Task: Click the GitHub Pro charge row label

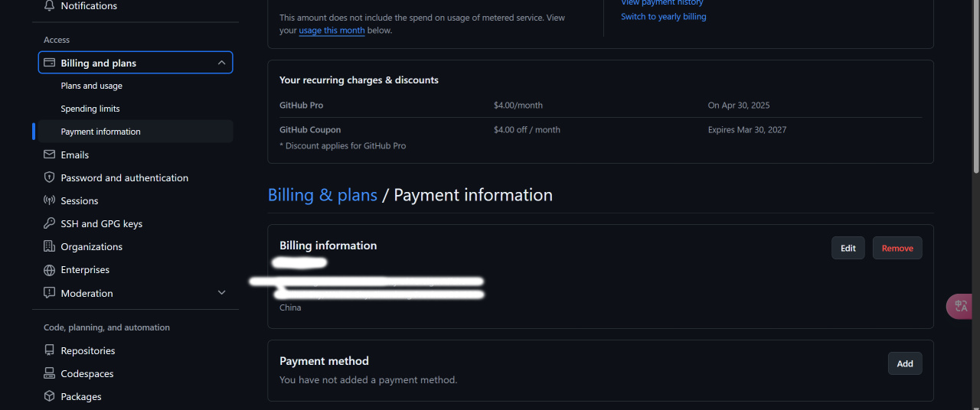Action: click(x=302, y=106)
